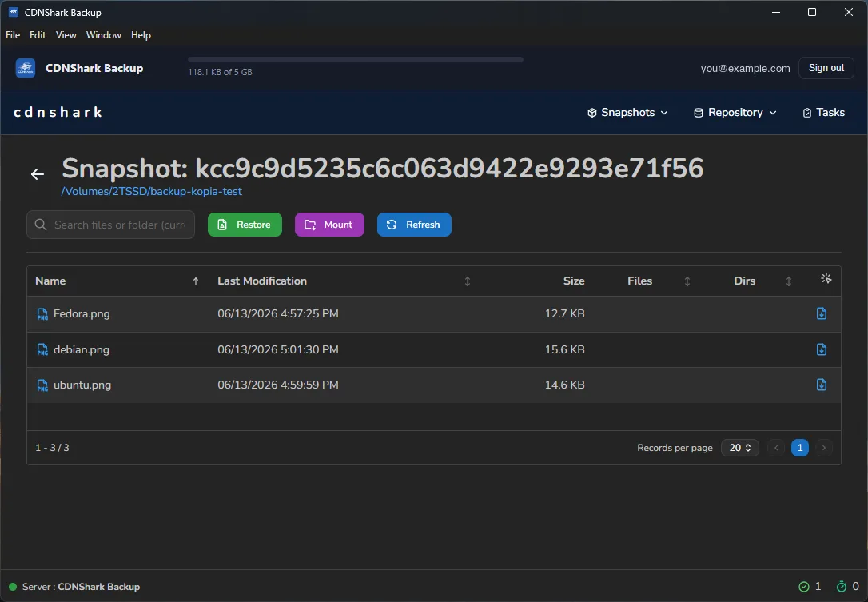Open the Help menu

tap(141, 35)
